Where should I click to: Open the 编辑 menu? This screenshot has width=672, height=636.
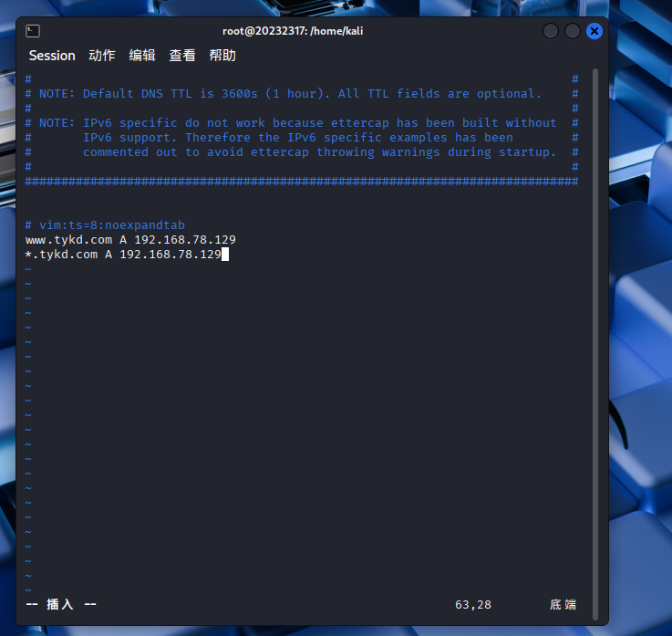pos(142,56)
